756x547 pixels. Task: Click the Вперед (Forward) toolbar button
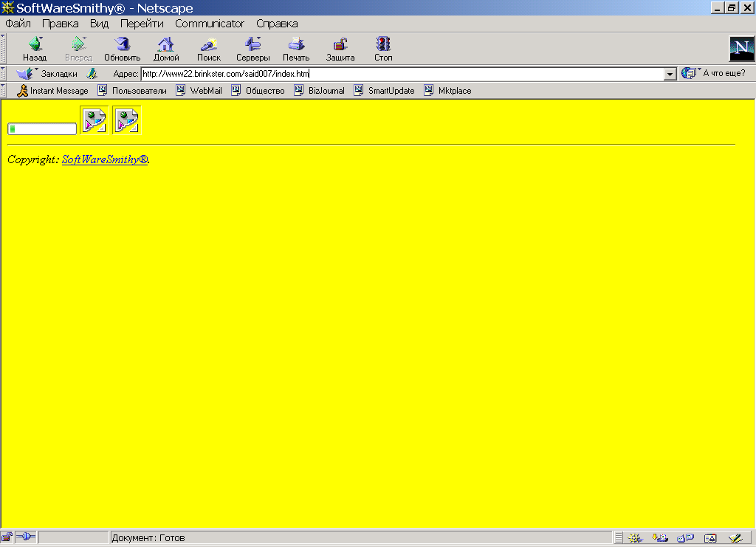coord(78,49)
